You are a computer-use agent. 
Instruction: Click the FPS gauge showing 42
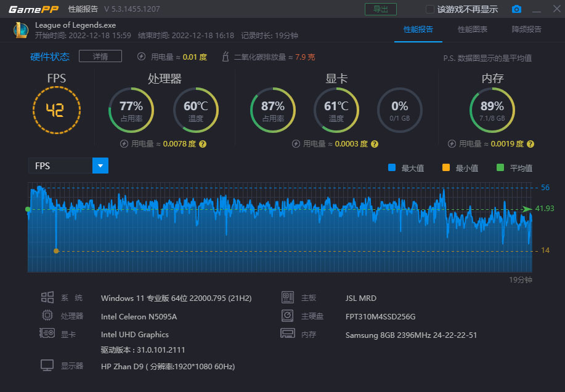(x=56, y=110)
